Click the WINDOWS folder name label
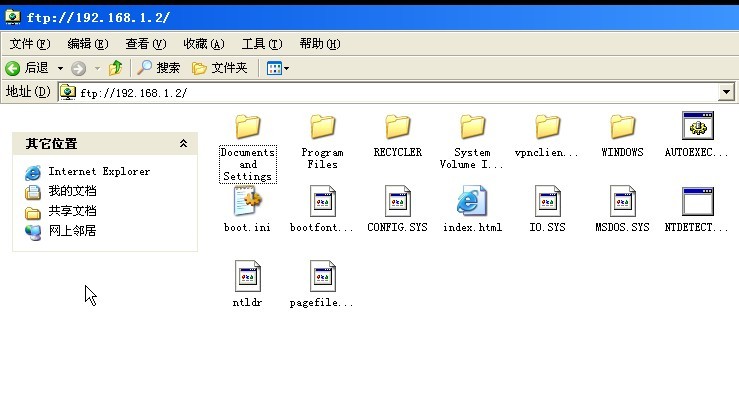This screenshot has width=739, height=413. pyautogui.click(x=623, y=152)
